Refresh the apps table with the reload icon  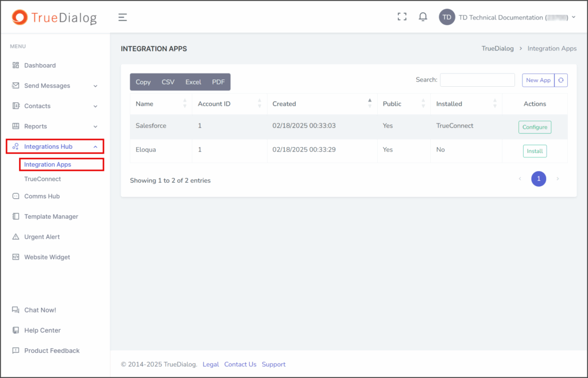561,80
